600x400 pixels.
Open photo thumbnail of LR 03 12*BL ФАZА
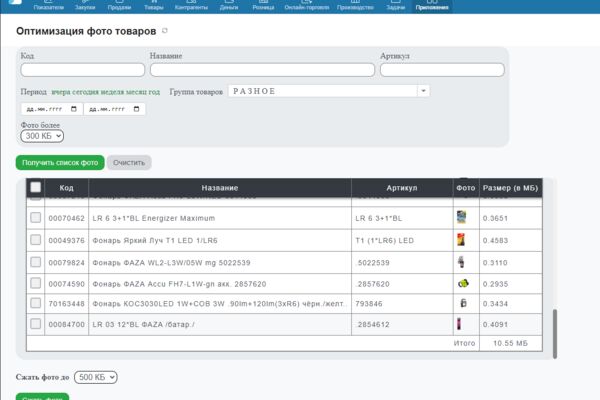click(x=459, y=324)
